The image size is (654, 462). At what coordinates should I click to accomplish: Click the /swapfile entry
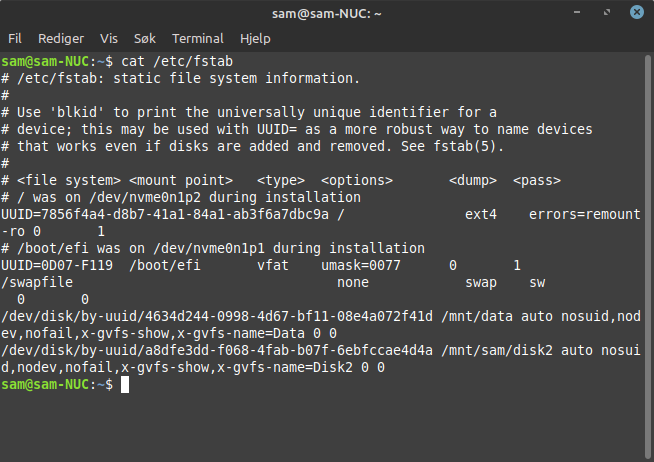point(37,282)
